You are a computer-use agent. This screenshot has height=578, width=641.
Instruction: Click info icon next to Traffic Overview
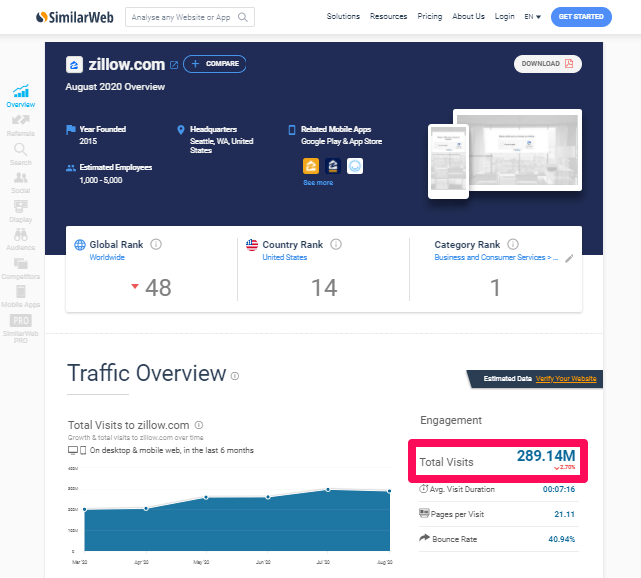[235, 376]
